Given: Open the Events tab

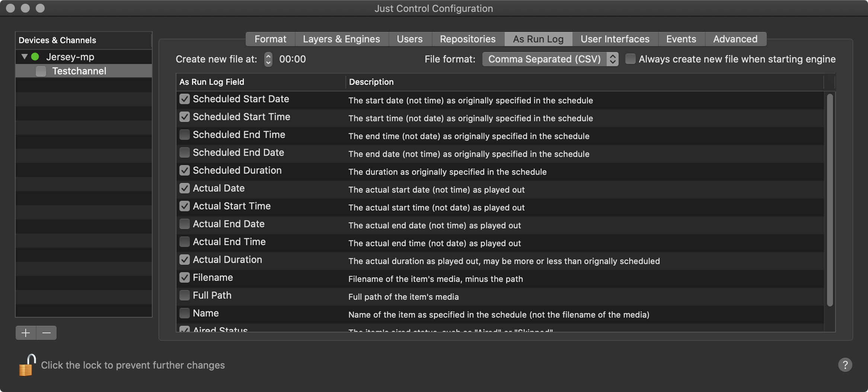Looking at the screenshot, I should [x=681, y=39].
